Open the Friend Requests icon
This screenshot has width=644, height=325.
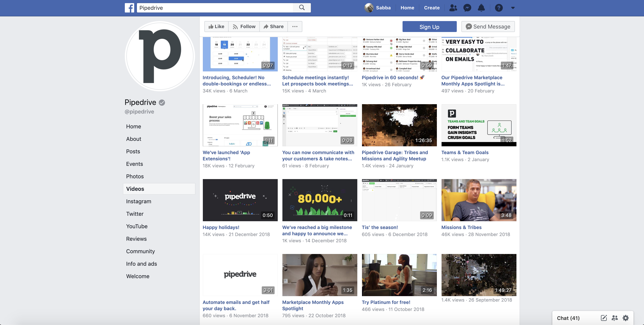point(453,8)
